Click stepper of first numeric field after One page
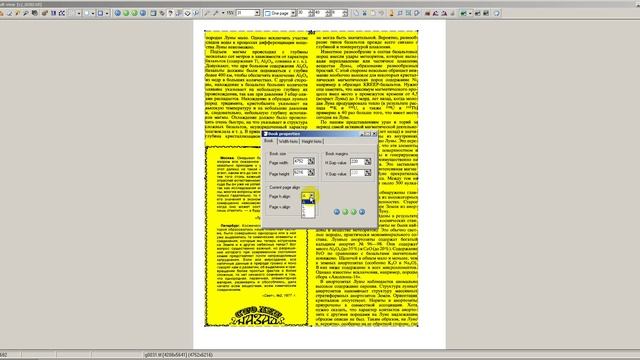Image resolution: width=640 pixels, height=360 pixels. [x=311, y=13]
